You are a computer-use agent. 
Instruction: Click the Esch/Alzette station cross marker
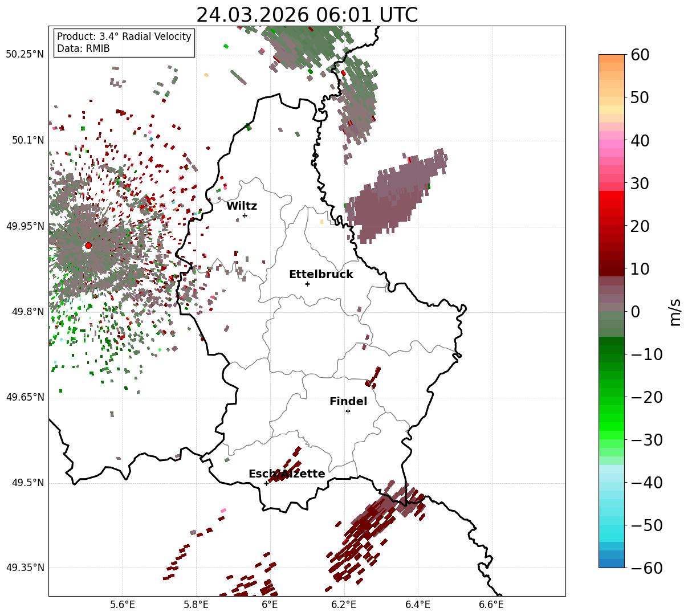(266, 483)
